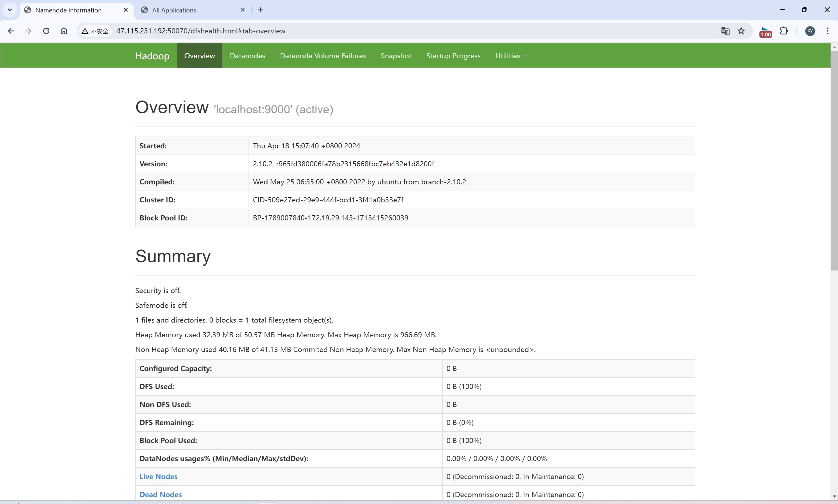The height and width of the screenshot is (504, 838).
Task: Click the 'Safemode is off.' text
Action: [161, 305]
